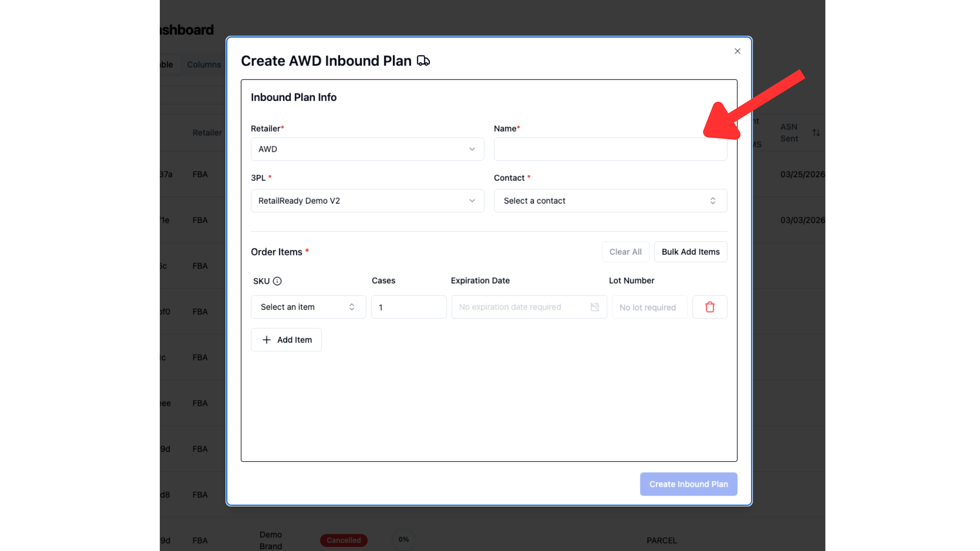Click Add Item button

tap(286, 340)
